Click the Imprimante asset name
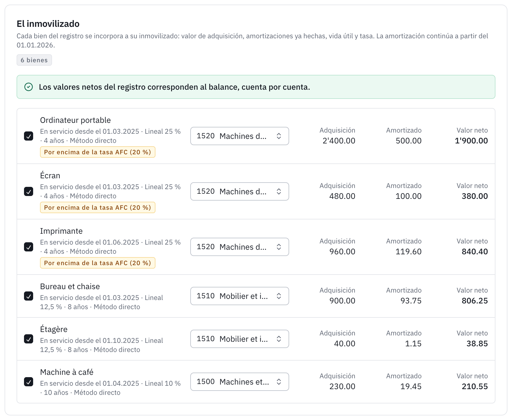The image size is (512, 420). tap(61, 231)
